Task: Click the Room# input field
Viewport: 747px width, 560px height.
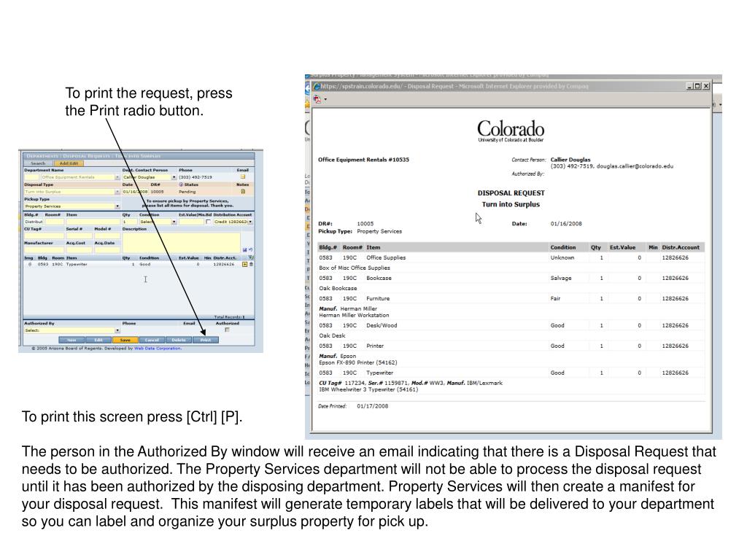Action: tap(54, 222)
